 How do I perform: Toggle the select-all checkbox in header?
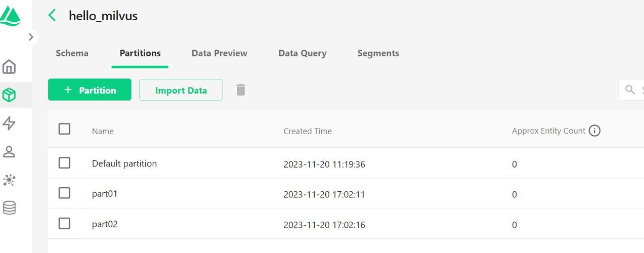tap(64, 129)
